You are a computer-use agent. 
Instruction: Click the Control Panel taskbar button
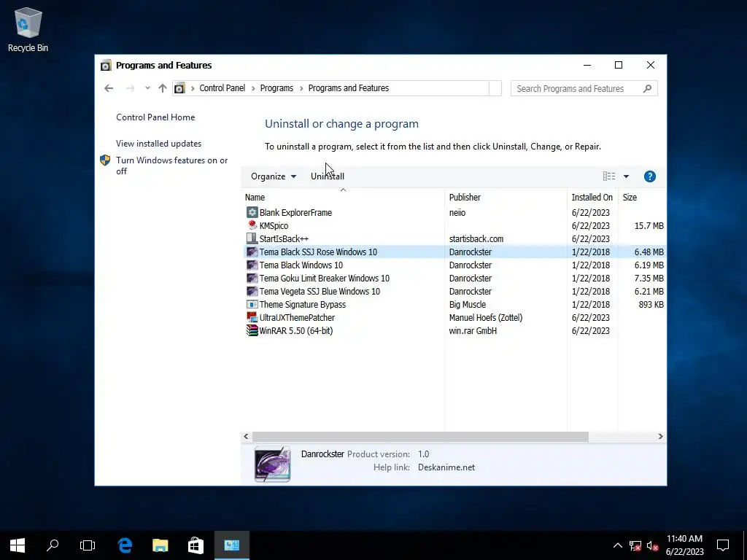231,545
